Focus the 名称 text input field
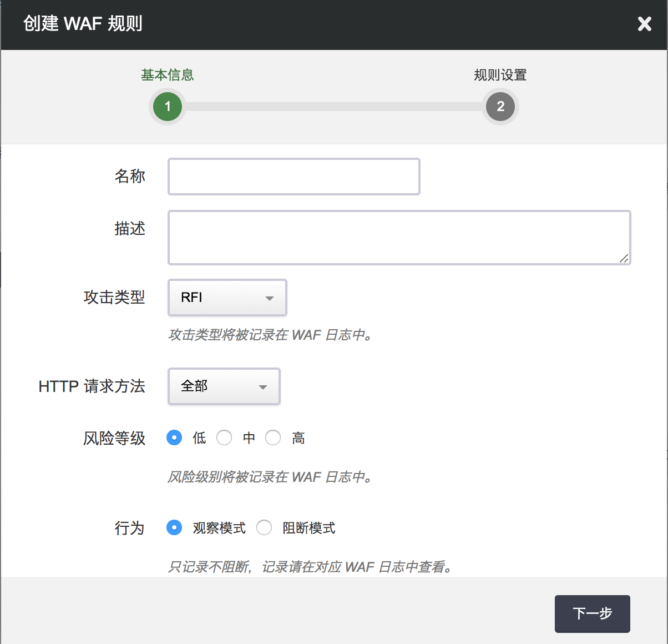This screenshot has height=644, width=668. (293, 177)
